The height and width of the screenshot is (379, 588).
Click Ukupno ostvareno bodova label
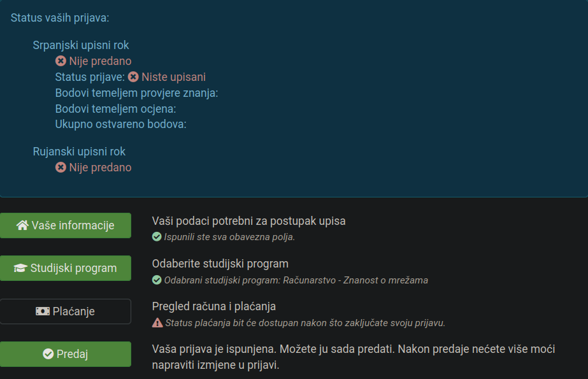(121, 124)
